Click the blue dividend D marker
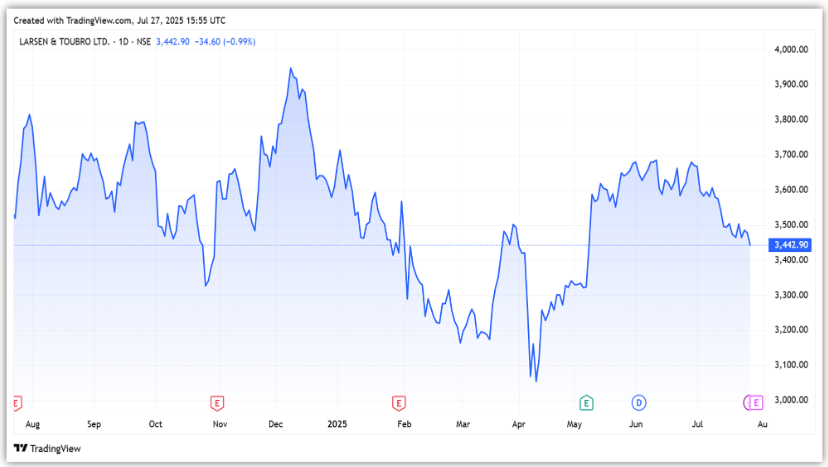The height and width of the screenshot is (467, 828). click(x=639, y=402)
